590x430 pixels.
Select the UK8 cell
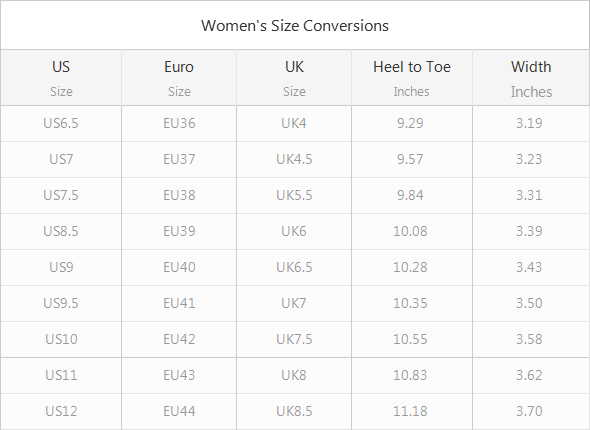click(294, 375)
